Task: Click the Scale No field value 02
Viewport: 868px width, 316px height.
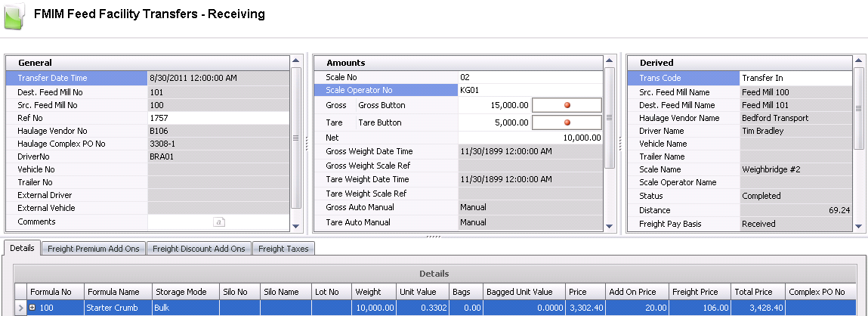Action: pos(529,77)
